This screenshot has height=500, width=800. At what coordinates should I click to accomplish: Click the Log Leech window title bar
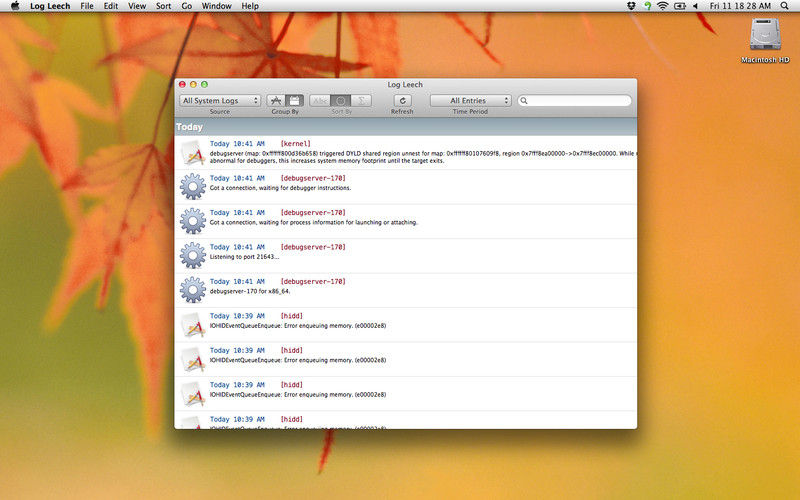point(405,84)
